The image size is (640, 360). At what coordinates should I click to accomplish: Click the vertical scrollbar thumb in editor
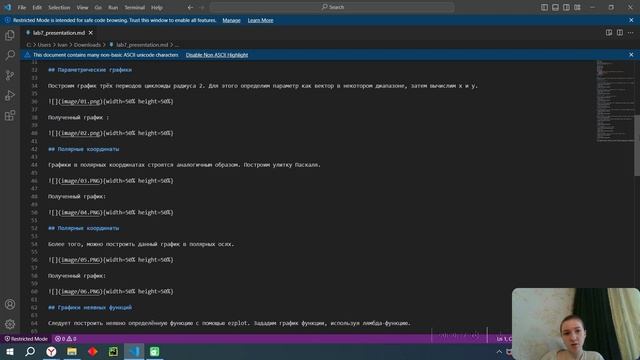(637, 145)
